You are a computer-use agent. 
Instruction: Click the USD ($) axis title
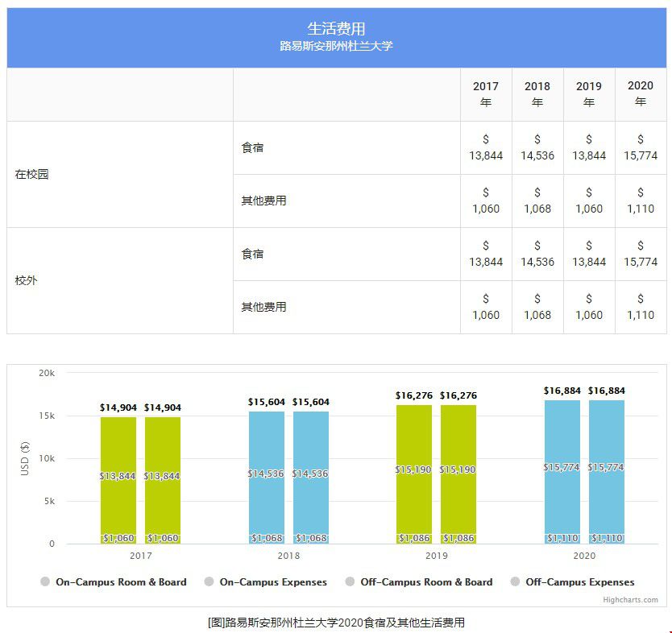coord(25,458)
